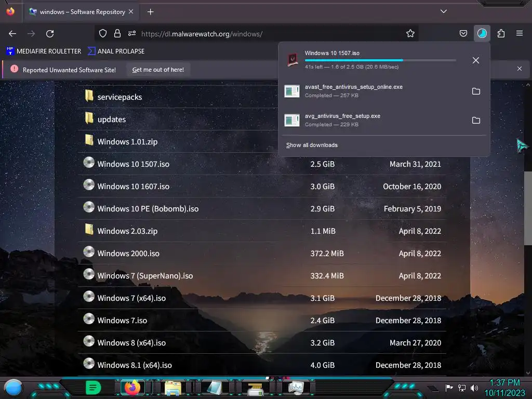Click the disc icon for Windows 2000.iso

point(89,252)
